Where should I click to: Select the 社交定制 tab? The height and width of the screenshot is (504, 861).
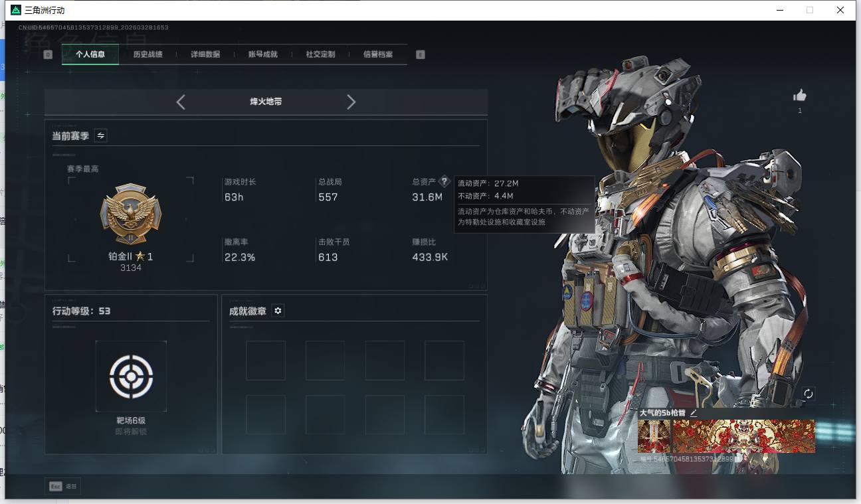tap(320, 54)
